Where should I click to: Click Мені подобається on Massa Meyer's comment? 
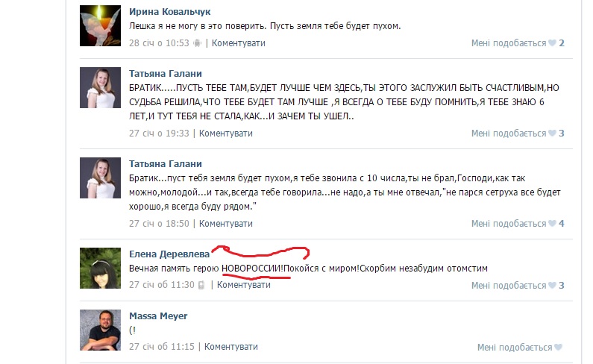(x=515, y=348)
